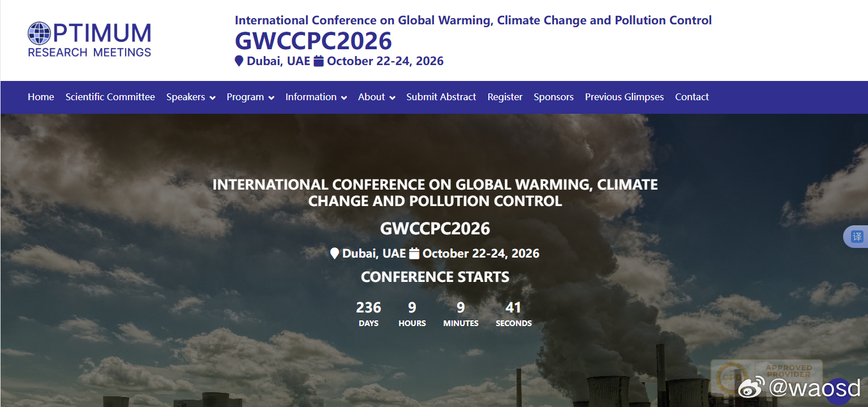Click the hero heading 'INTERNATIONAL CONFERENCE ON GLOBAL WARMING'
Screen dimensions: 868x407
pos(435,192)
